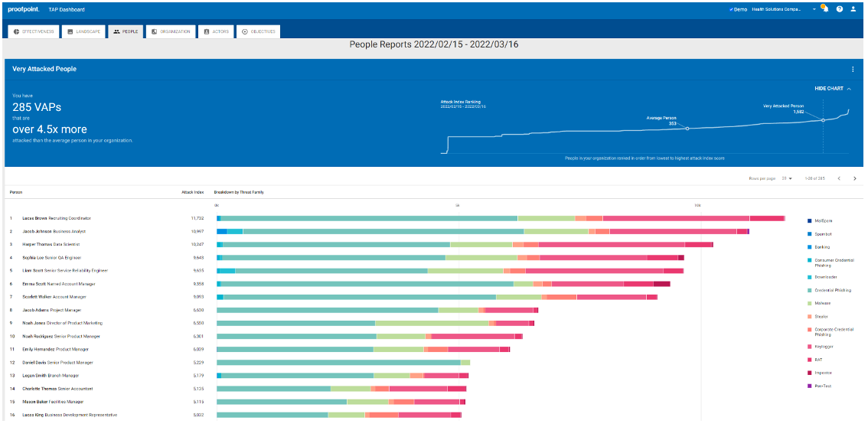Sort by the Person column header
The width and height of the screenshot is (868, 427).
click(16, 192)
